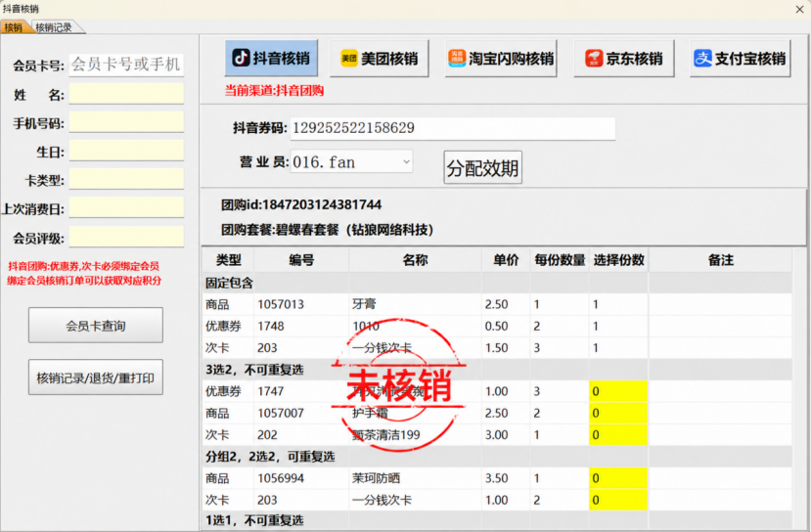Image resolution: width=811 pixels, height=532 pixels.
Task: Click yellow quantity cell for 茉珂防晒
Action: 618,478
